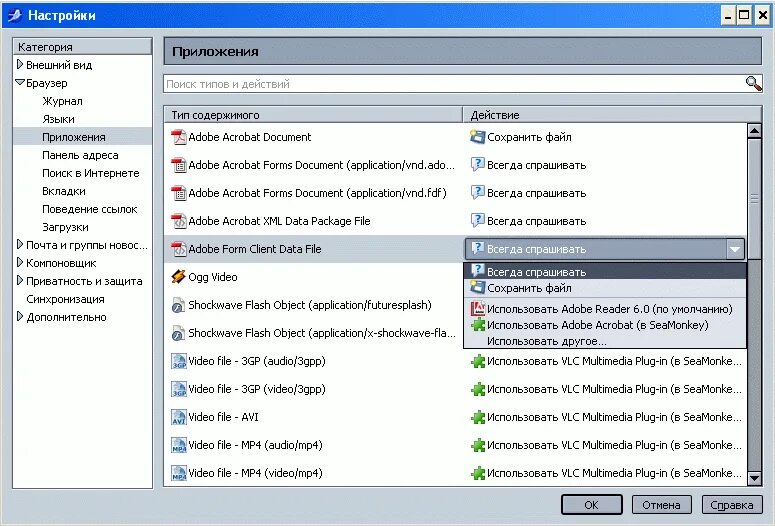Expand the Приватность и защита category
Image resolution: width=775 pixels, height=526 pixels.
(20, 280)
